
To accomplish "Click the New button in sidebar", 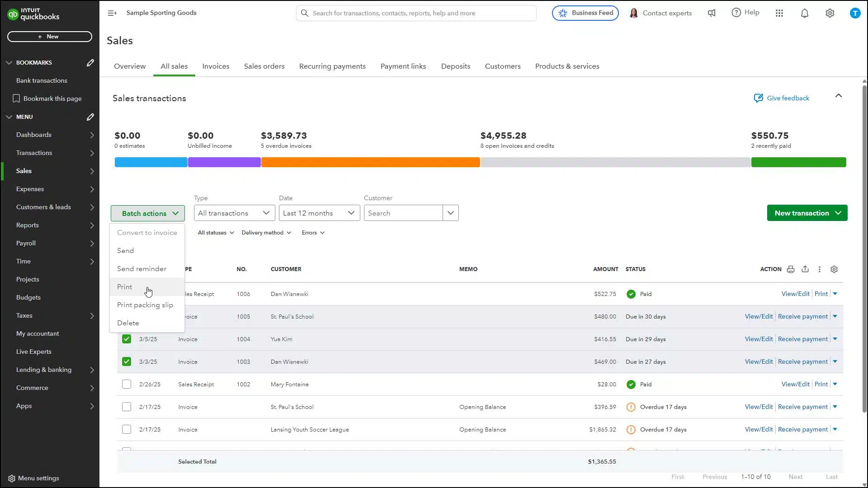I will click(x=50, y=37).
